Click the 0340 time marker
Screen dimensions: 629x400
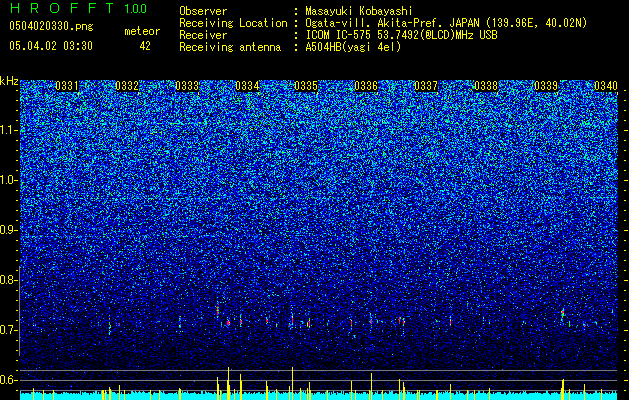pos(605,86)
